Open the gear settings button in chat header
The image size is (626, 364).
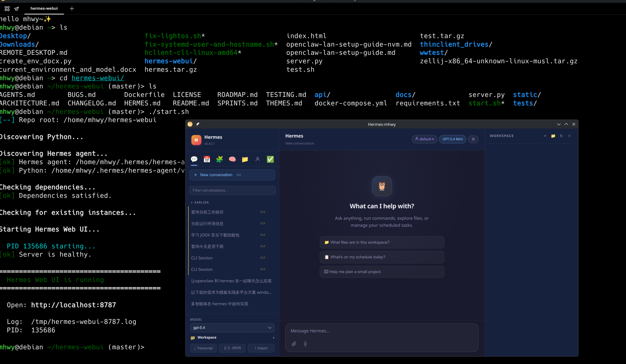pyautogui.click(x=473, y=139)
